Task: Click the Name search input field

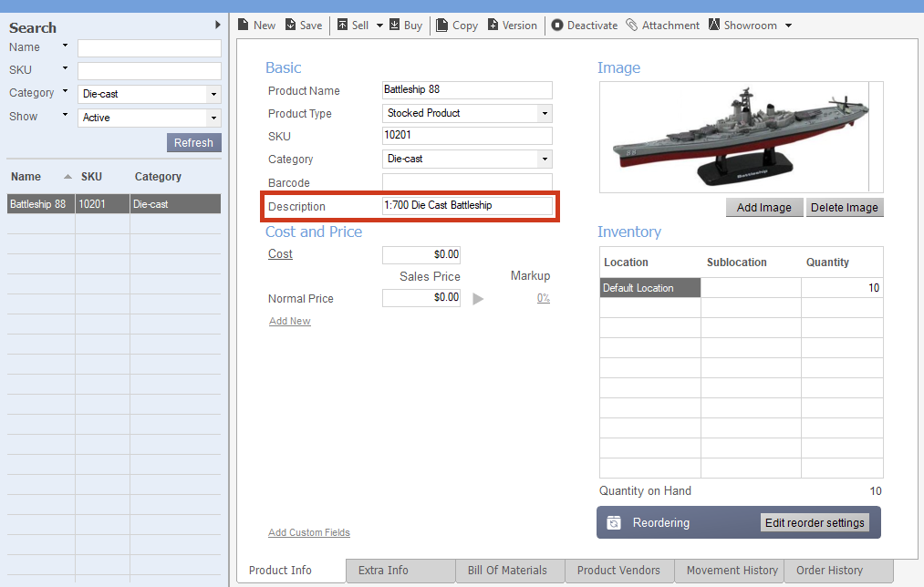Action: (150, 48)
